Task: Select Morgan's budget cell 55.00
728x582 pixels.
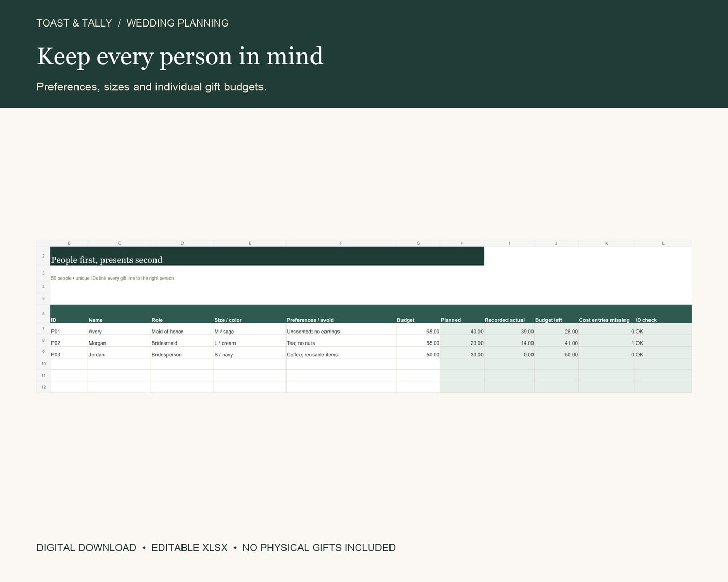Action: [418, 341]
